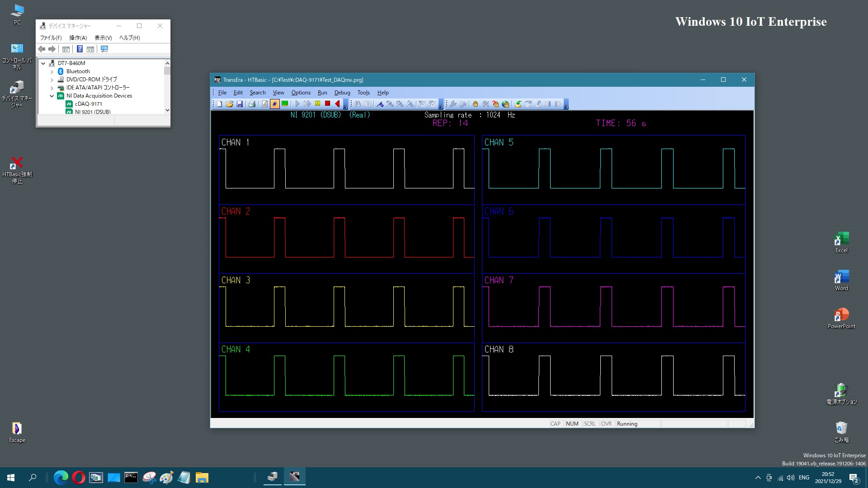Click scan for hardware changes monitor icon
Viewport: 868px width, 488px height.
pyautogui.click(x=104, y=49)
